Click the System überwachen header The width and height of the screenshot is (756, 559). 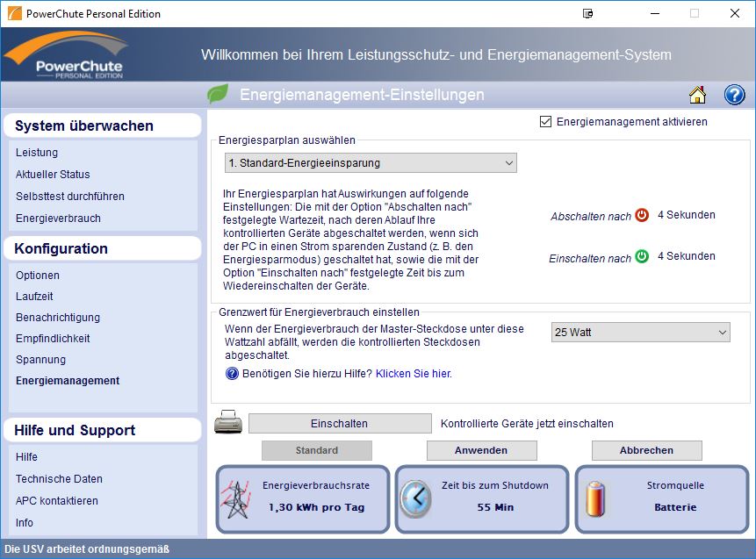pyautogui.click(x=102, y=125)
